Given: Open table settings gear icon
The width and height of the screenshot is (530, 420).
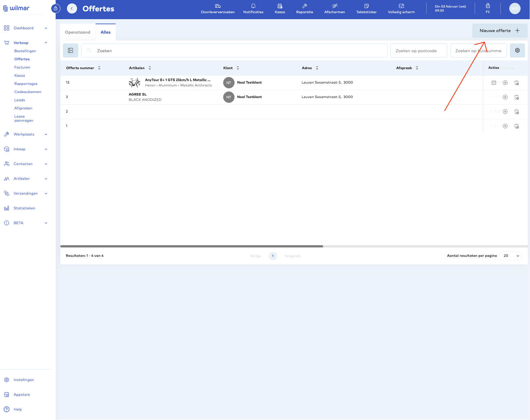Looking at the screenshot, I should (x=517, y=51).
